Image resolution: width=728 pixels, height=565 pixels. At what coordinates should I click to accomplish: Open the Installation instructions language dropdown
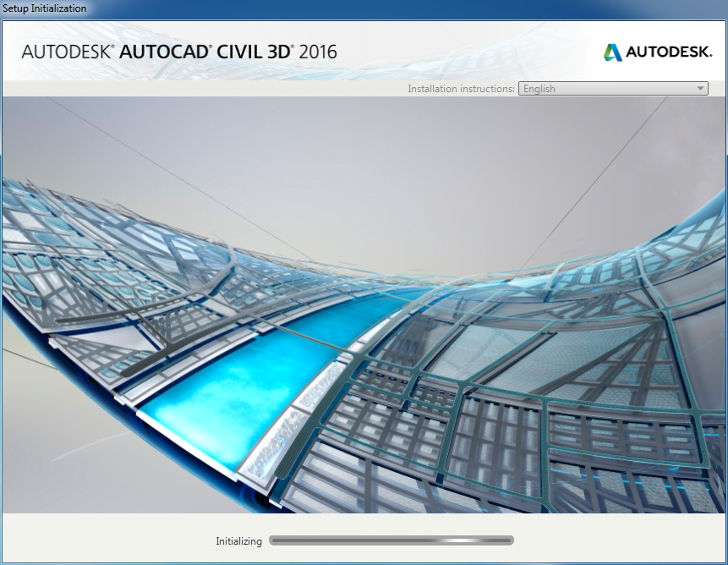613,89
